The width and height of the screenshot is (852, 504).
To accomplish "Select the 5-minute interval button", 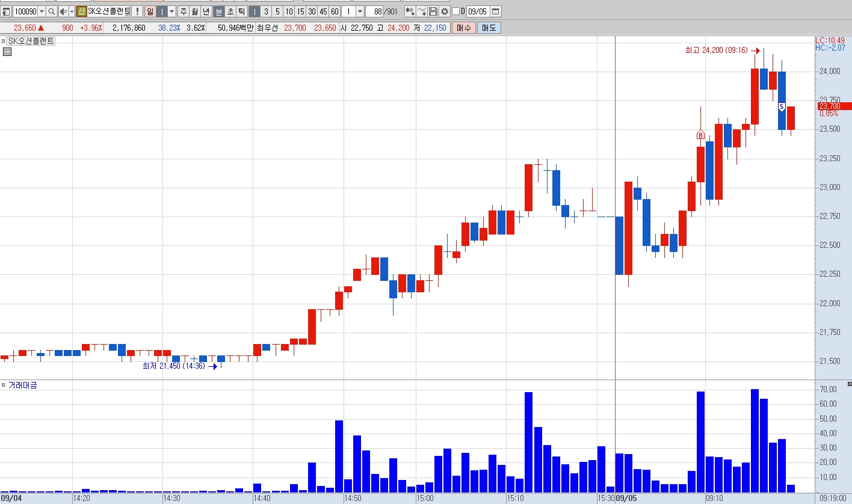I will [x=277, y=11].
